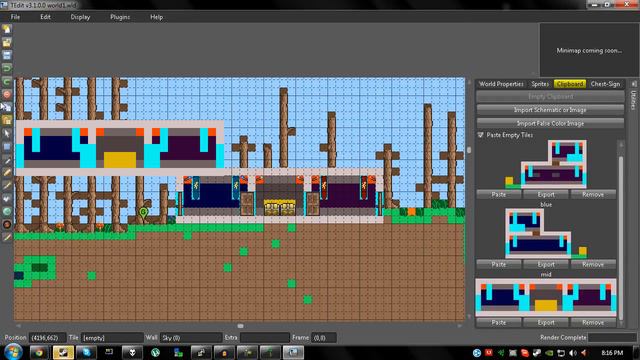Open the Edit menu

45,17
